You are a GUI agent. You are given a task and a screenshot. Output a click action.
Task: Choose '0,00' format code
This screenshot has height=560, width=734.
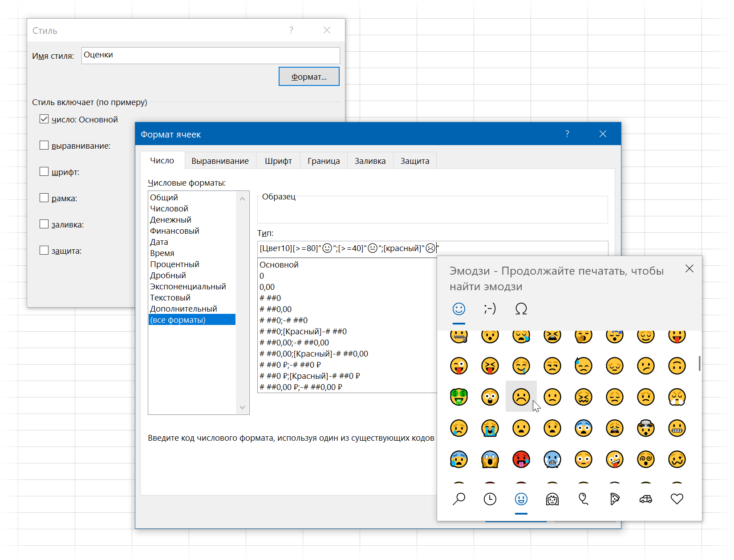347,287
